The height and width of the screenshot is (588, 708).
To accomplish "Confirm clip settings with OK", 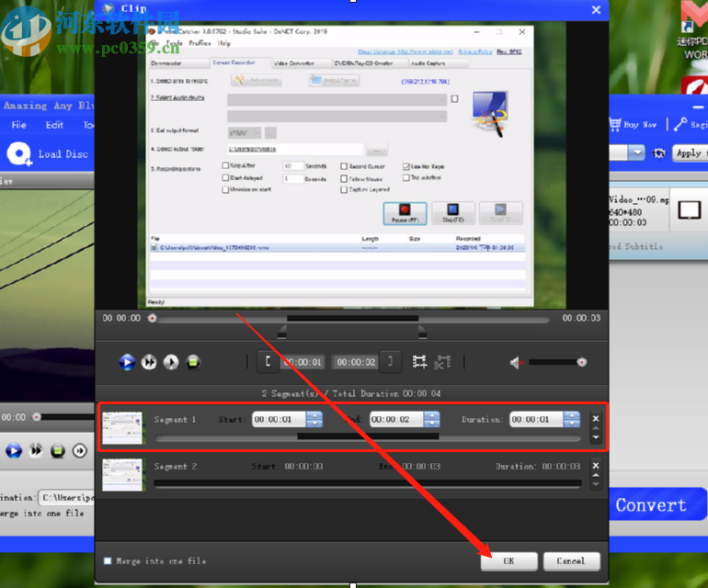I will [508, 561].
